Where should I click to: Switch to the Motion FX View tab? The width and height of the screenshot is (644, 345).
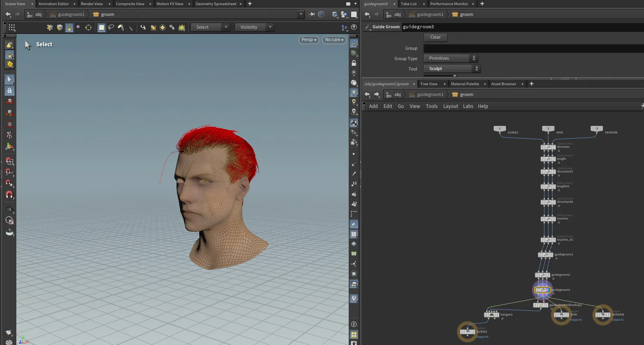point(170,4)
